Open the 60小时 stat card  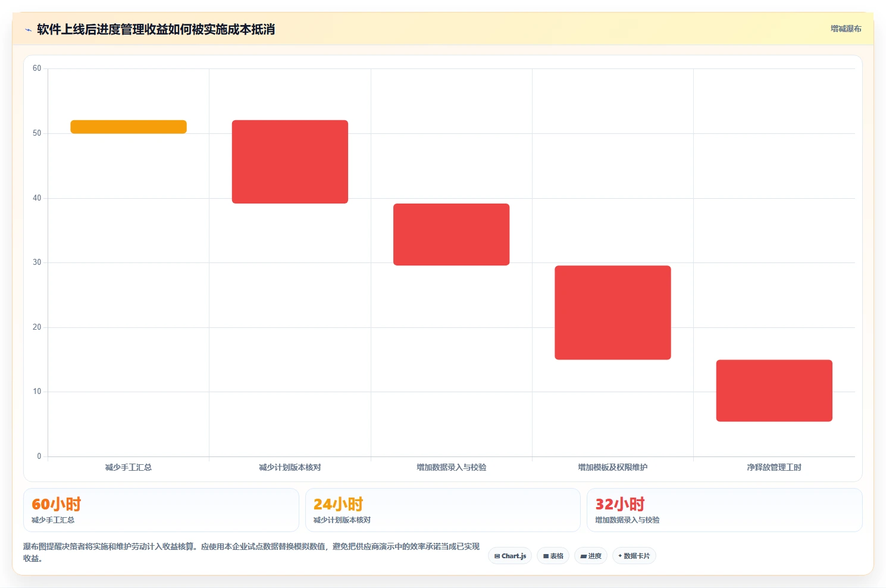(161, 510)
